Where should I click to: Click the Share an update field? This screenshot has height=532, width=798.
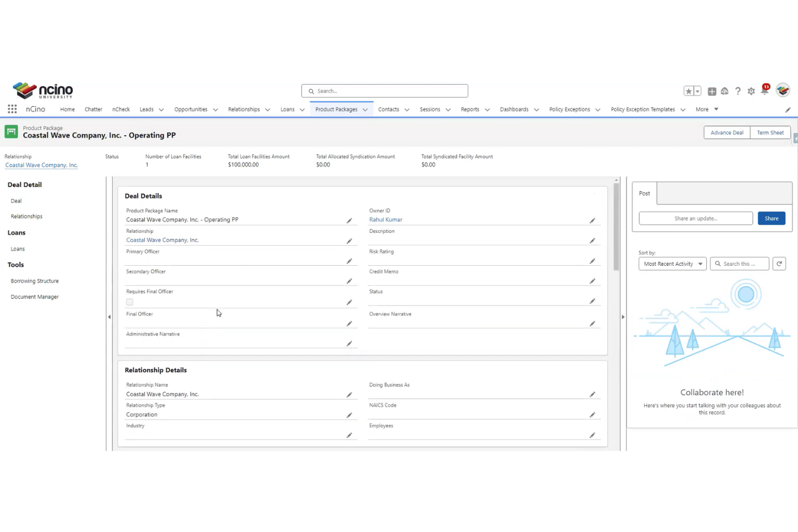click(x=696, y=218)
